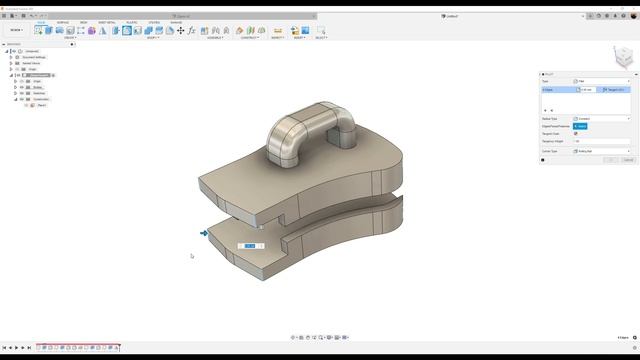
Task: Select the Offset Plane construct tool
Action: (240, 30)
